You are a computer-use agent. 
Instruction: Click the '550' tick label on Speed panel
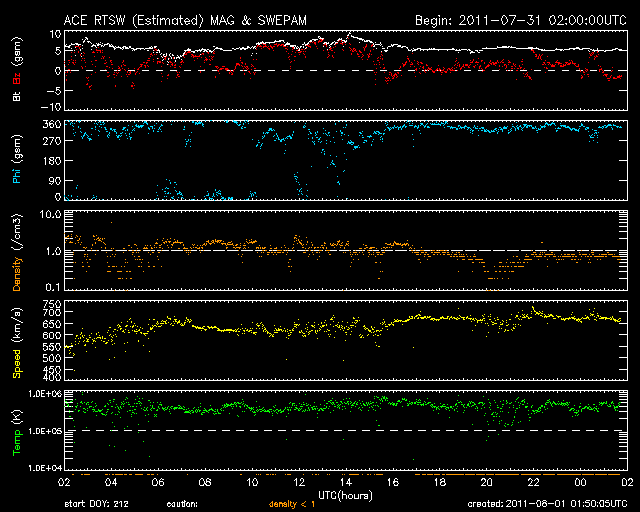tap(52, 347)
